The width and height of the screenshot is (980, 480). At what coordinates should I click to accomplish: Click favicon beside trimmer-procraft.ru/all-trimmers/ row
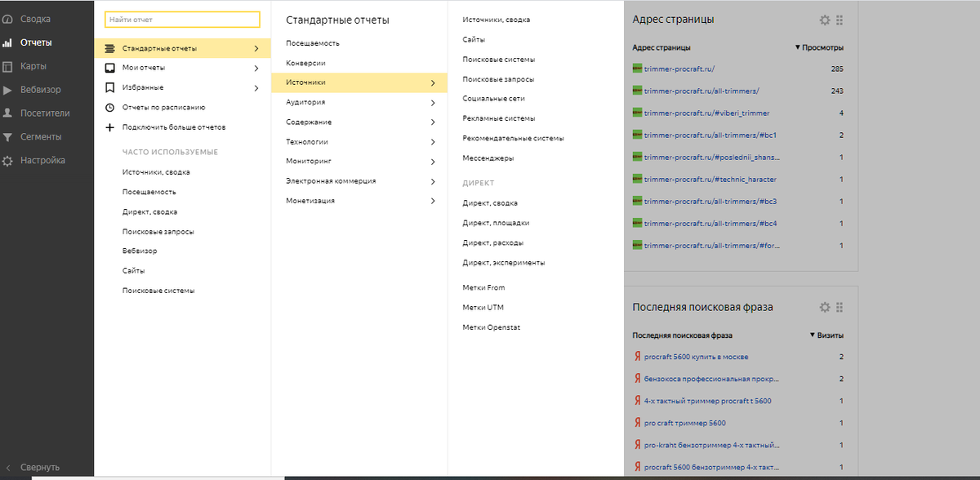[x=638, y=91]
